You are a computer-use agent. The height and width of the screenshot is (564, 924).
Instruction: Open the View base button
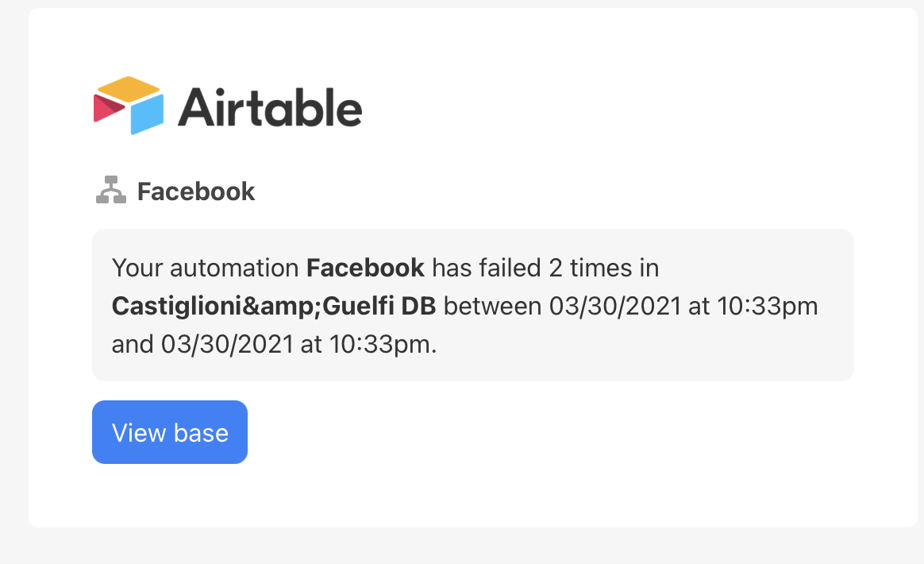(170, 432)
